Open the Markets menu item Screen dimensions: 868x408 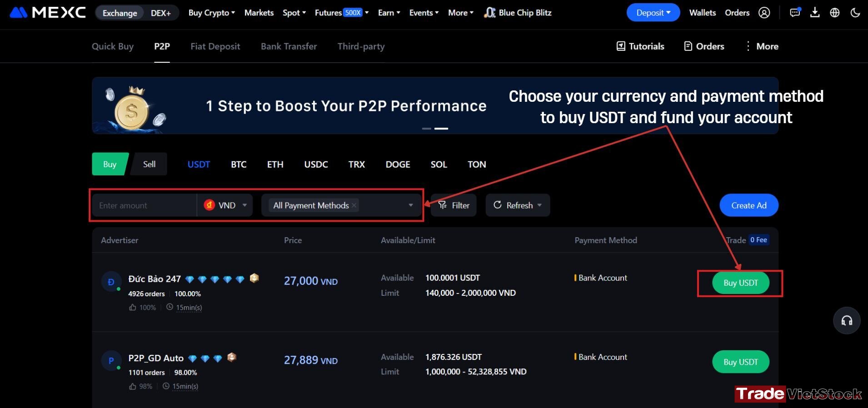pos(259,13)
